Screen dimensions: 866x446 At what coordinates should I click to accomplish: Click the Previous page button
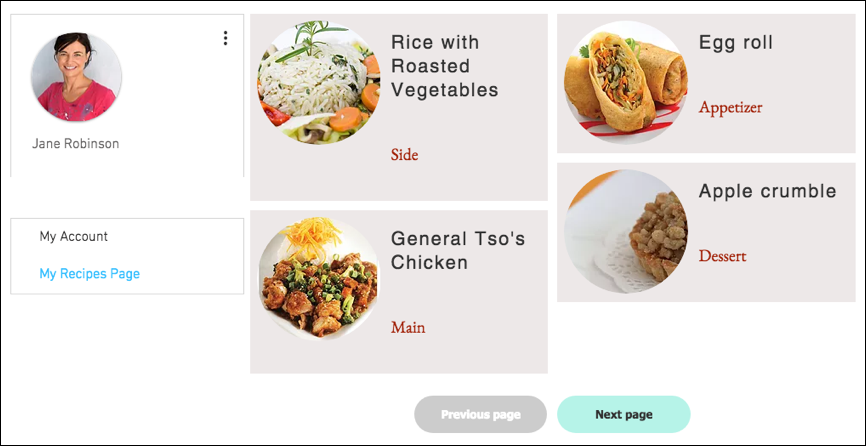(x=480, y=415)
